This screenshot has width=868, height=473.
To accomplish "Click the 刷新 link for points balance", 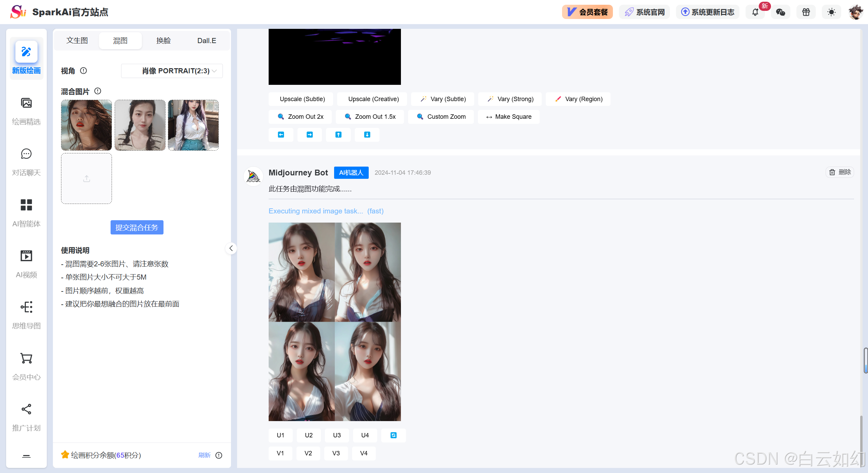I will point(204,455).
